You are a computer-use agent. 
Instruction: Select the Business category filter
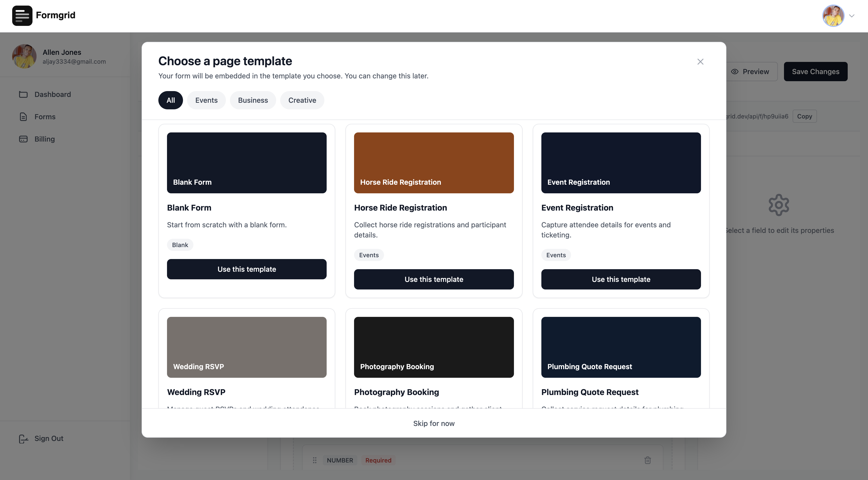pyautogui.click(x=253, y=100)
